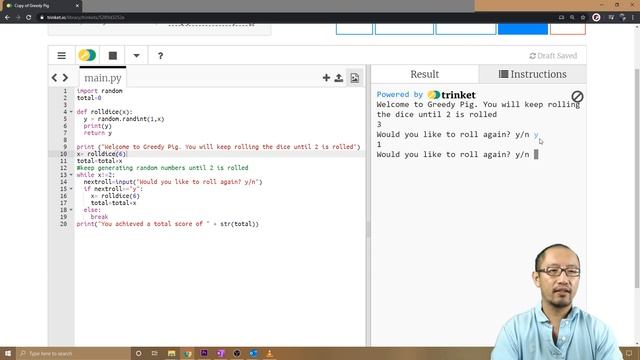
Task: Switch to the Instructions tab
Action: 533,74
